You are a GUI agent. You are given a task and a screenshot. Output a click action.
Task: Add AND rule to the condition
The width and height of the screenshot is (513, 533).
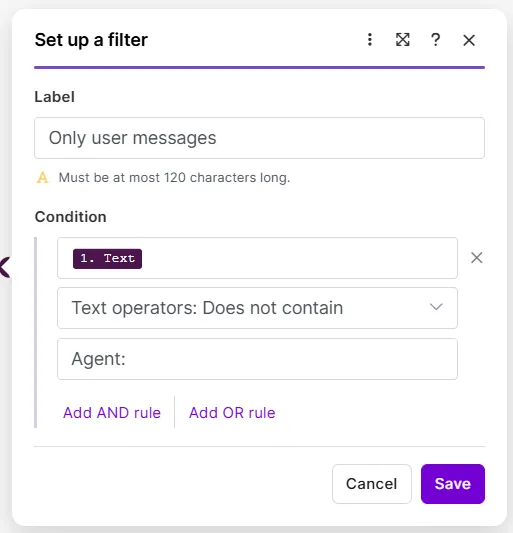point(112,413)
